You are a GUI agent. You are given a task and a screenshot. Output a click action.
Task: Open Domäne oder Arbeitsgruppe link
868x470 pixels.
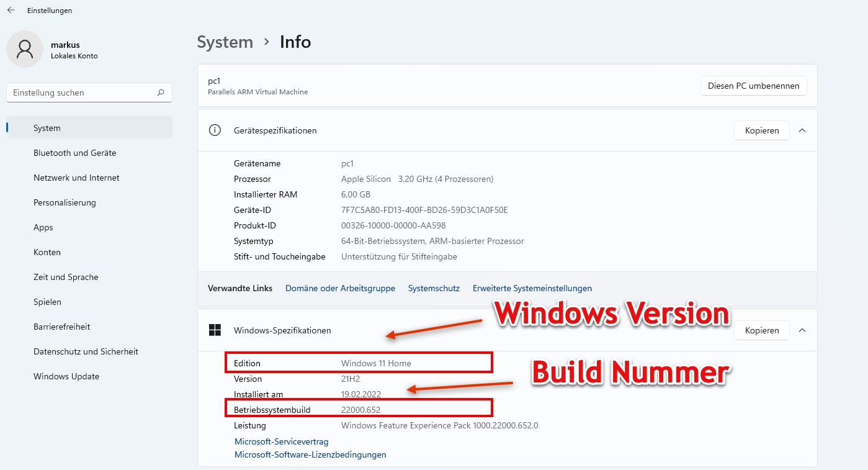(340, 288)
